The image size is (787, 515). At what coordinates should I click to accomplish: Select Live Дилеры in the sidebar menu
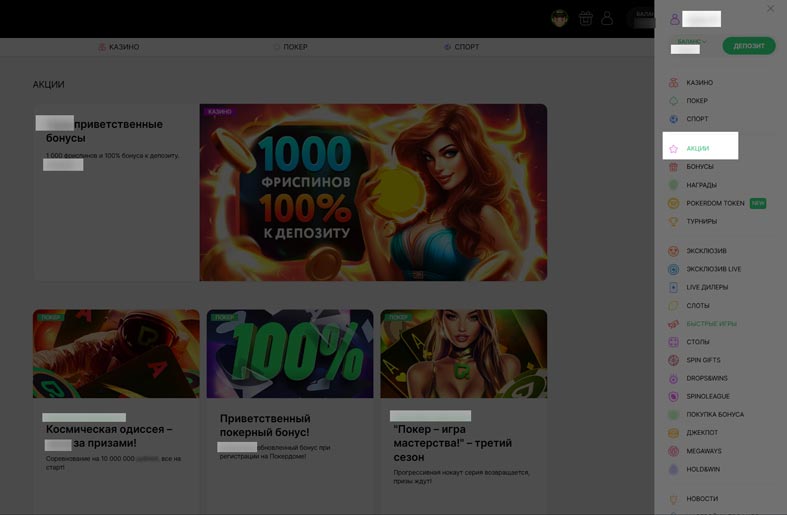click(706, 288)
